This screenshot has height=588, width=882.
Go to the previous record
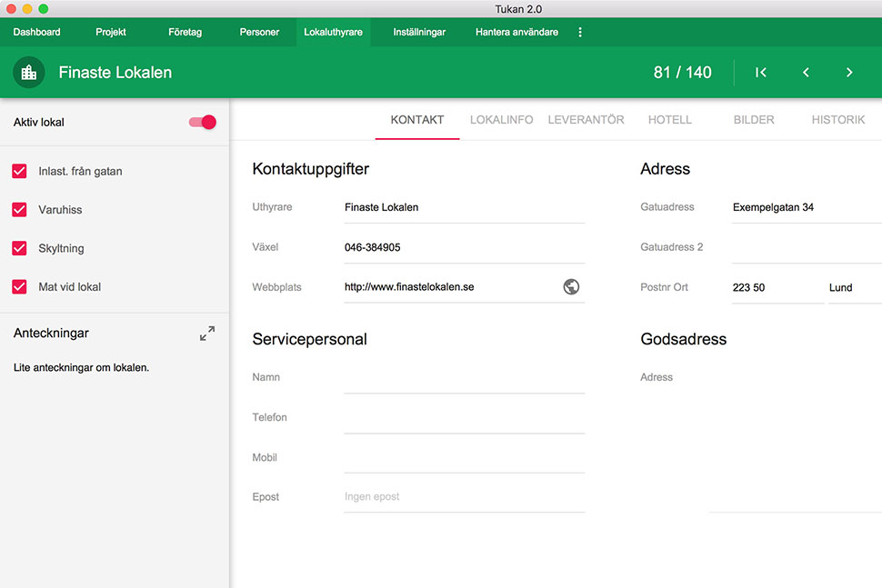coord(806,73)
